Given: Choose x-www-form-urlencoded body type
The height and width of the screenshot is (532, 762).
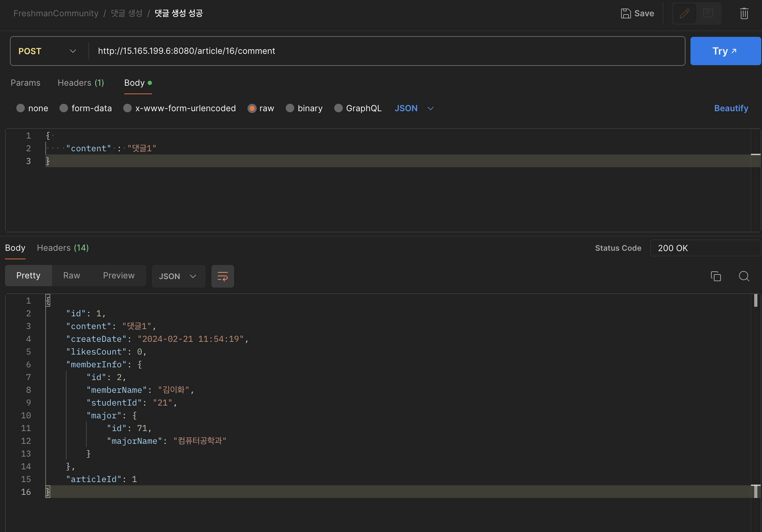Looking at the screenshot, I should pos(127,108).
